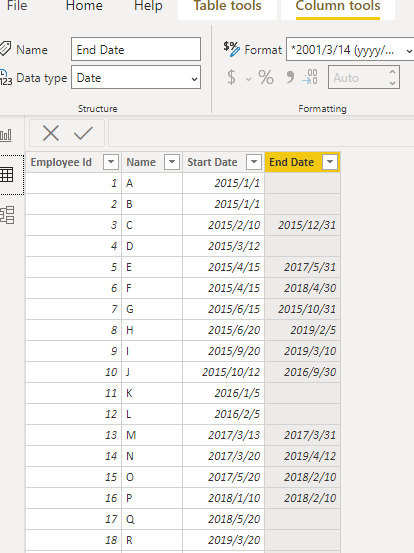
Task: Apply currency format dollar icon
Action: tap(231, 77)
